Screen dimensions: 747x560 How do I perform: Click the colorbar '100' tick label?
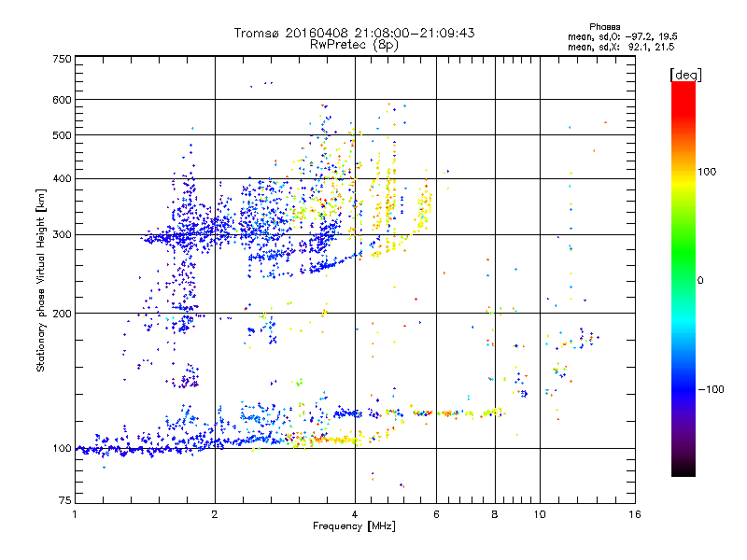707,172
